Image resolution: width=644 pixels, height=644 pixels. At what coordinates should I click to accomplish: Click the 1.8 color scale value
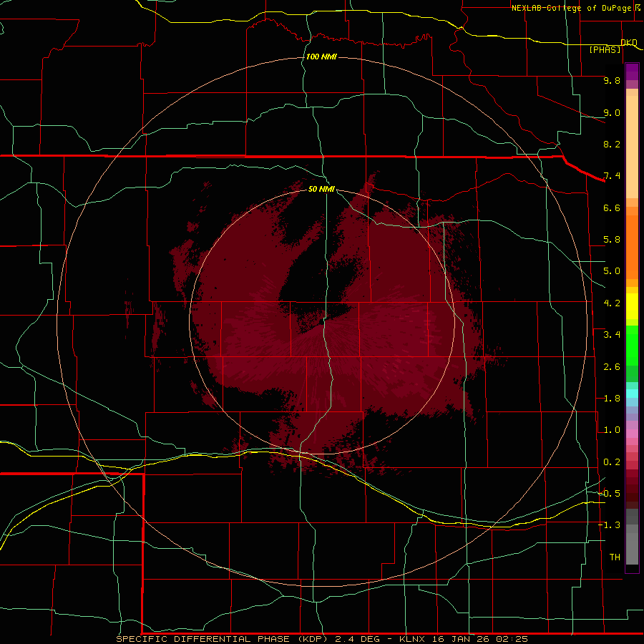coord(612,399)
